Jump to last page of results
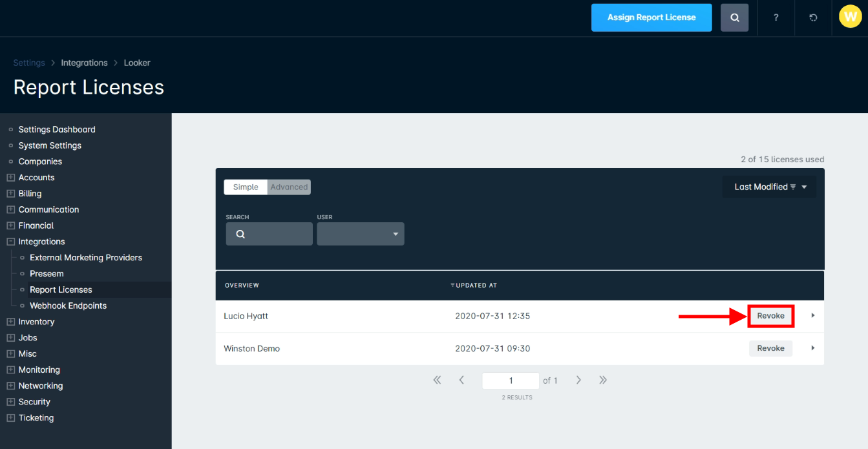 point(603,380)
